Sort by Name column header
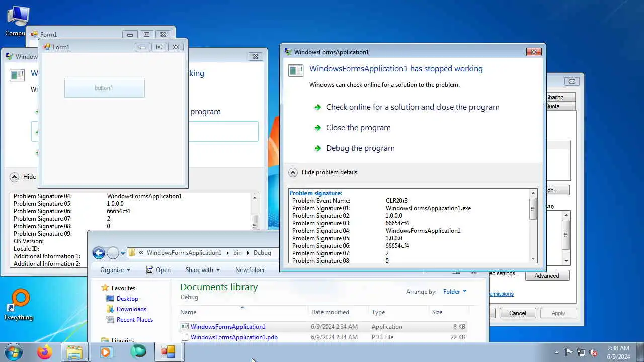Viewport: 644px width, 362px height. tap(244, 312)
